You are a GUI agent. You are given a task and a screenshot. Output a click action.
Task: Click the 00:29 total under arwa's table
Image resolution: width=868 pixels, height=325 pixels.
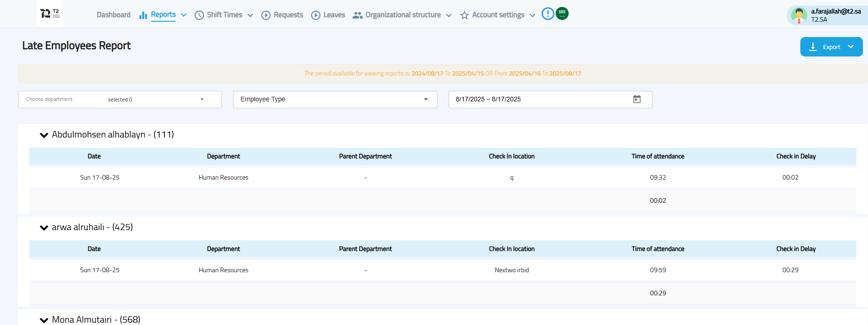(x=658, y=293)
